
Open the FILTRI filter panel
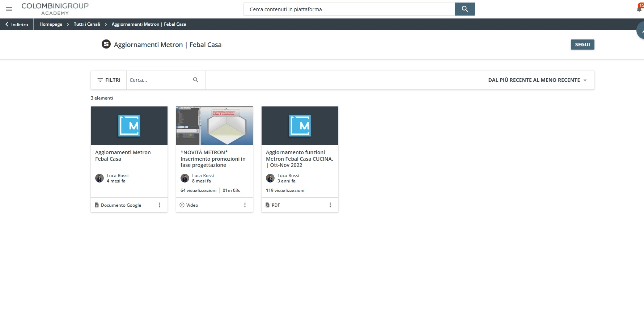(x=109, y=80)
